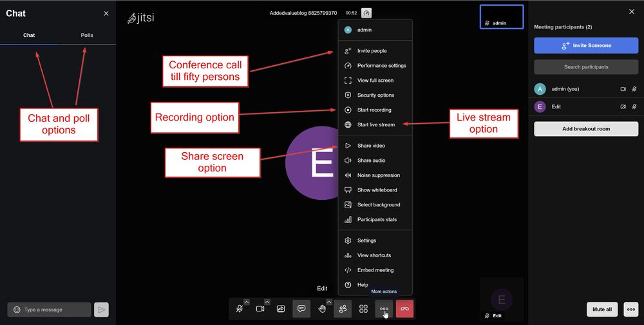Click the raise hand icon
Screen dimensions: 644x325
coord(322,309)
